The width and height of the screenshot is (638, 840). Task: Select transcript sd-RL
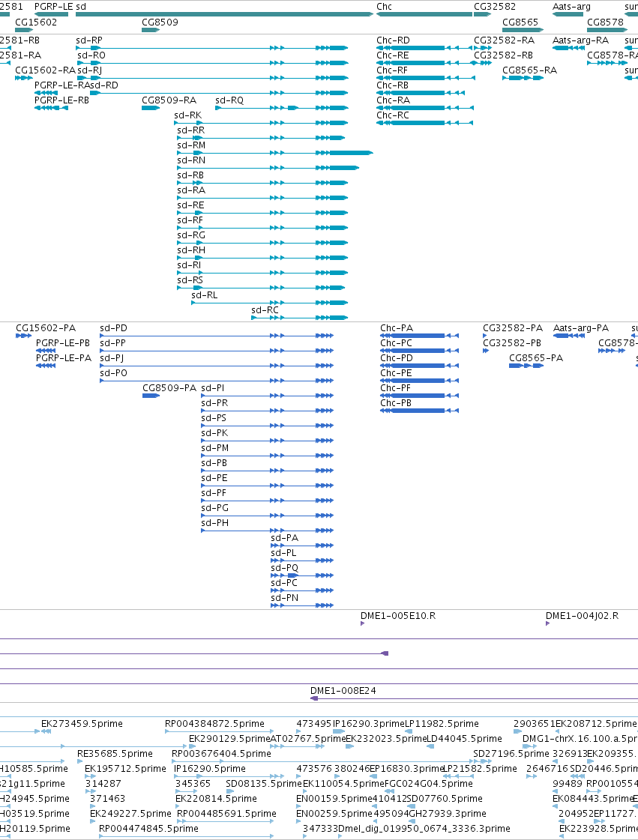[270, 303]
